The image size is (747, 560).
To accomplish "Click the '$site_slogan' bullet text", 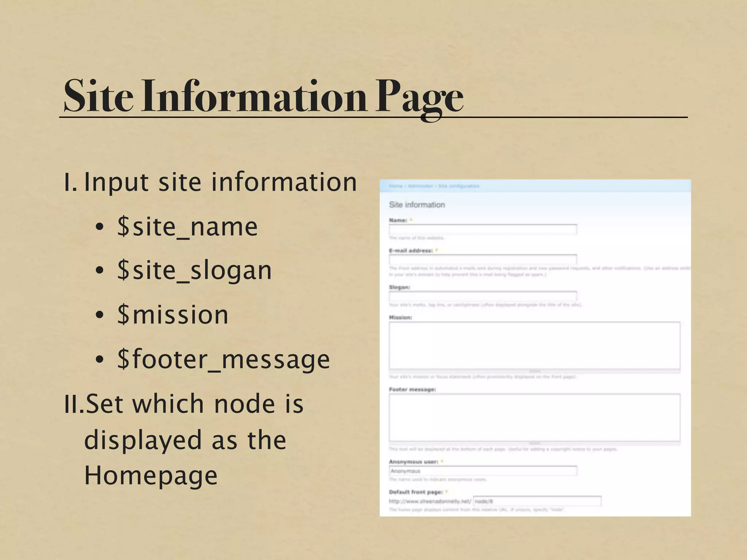I will pyautogui.click(x=194, y=271).
